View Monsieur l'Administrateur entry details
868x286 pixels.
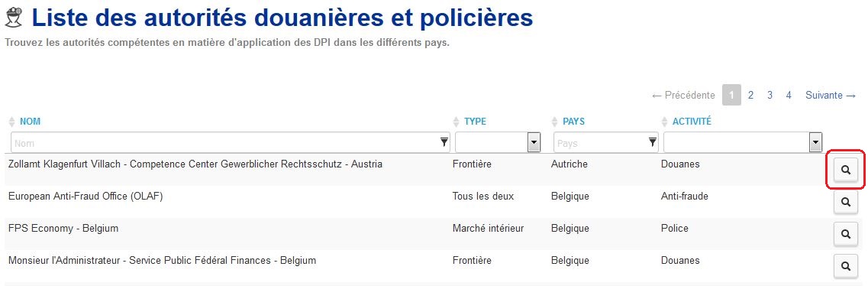[845, 267]
